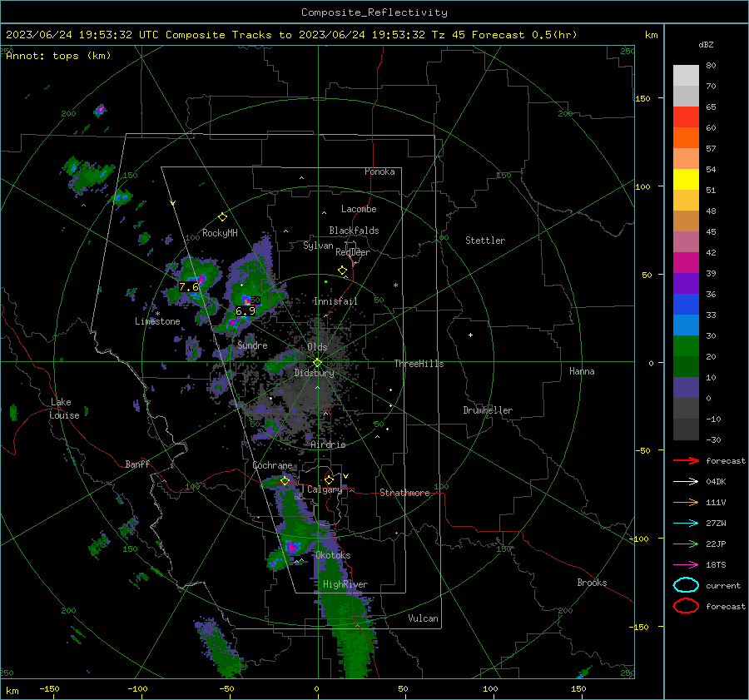Viewport: 749px width, 700px height.
Task: Click the magenta 18TS track arrow
Action: click(686, 564)
